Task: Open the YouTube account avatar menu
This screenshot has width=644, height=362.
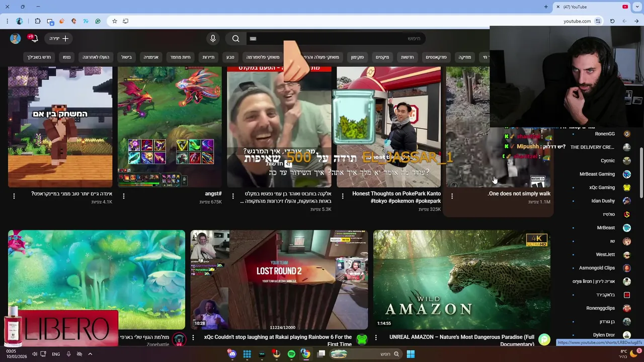Action: pyautogui.click(x=15, y=39)
